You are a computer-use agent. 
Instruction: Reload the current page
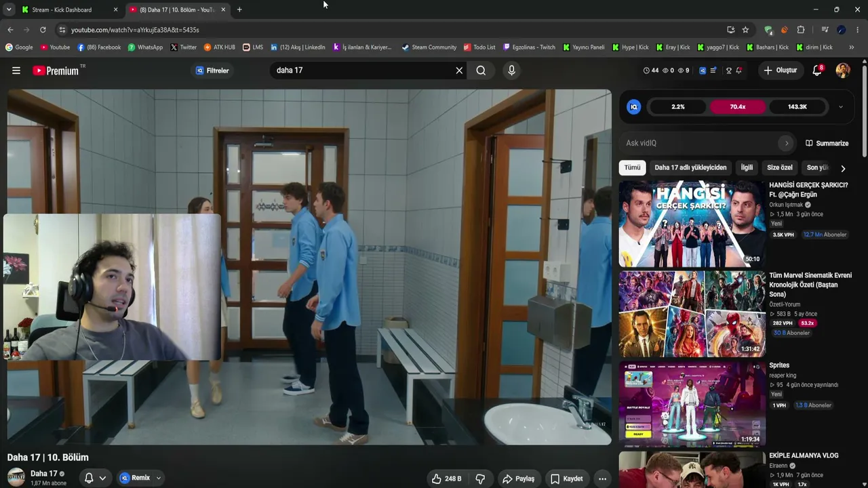click(43, 30)
